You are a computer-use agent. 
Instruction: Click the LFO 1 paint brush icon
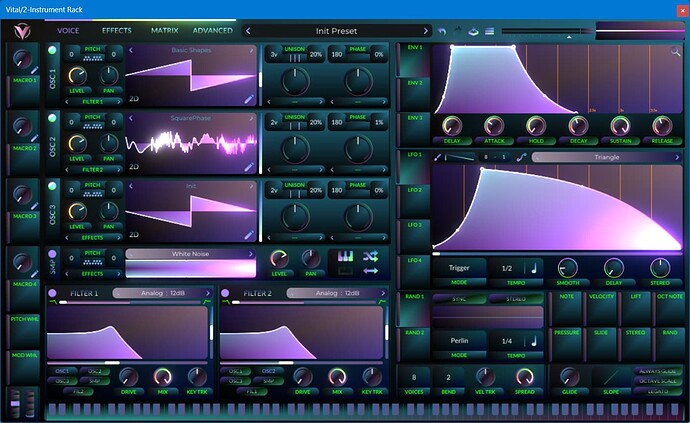point(437,157)
